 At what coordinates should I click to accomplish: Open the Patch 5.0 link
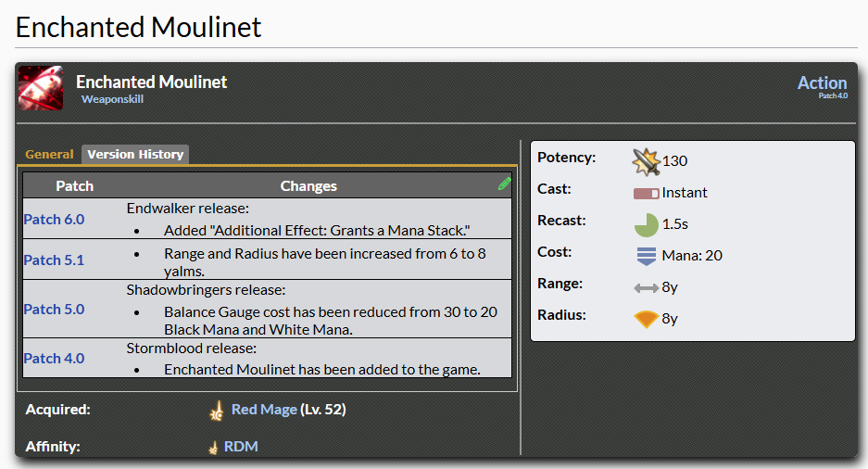click(x=55, y=309)
